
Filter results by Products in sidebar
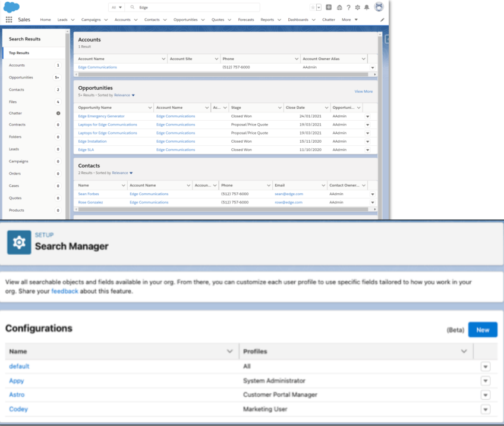[x=34, y=210]
